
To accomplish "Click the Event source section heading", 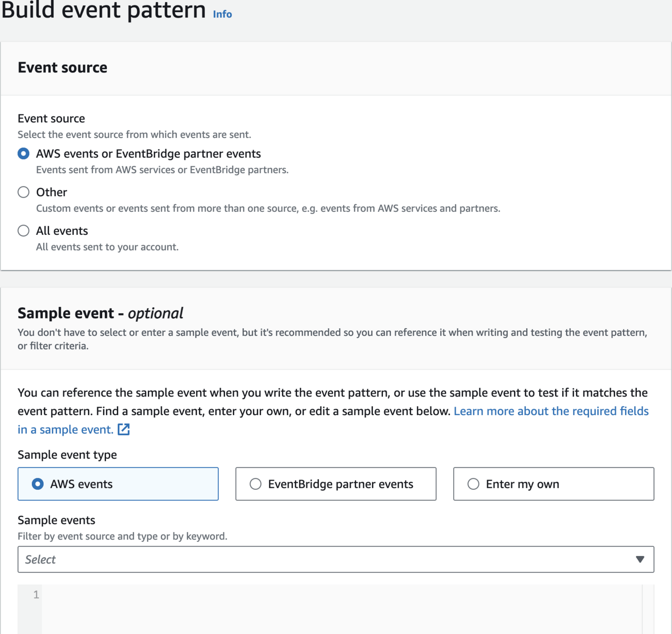I will click(x=62, y=68).
